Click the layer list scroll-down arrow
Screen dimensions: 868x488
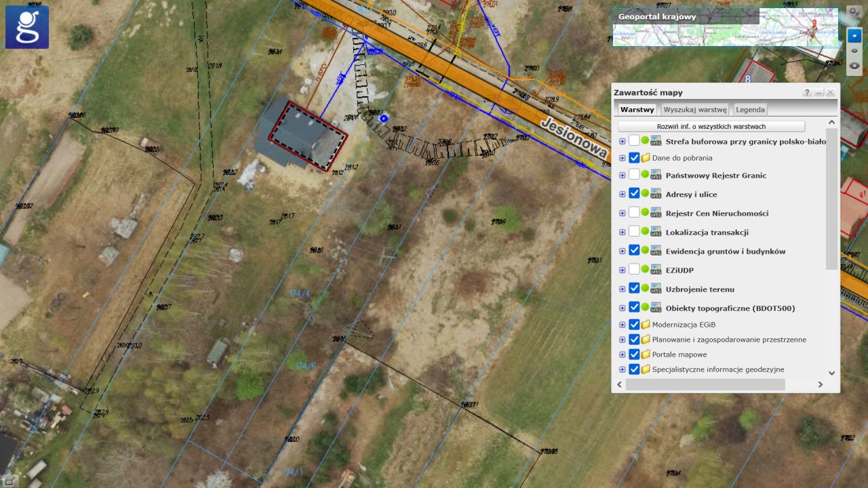click(x=832, y=373)
